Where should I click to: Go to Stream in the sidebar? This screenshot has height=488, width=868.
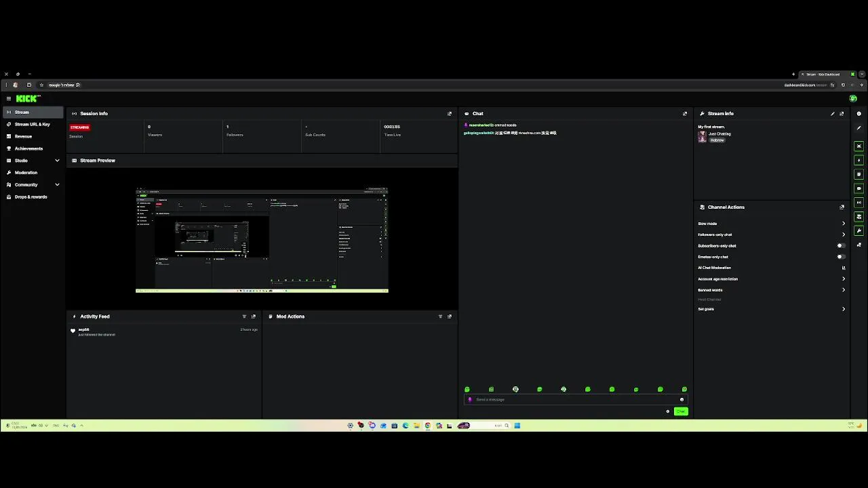coord(33,113)
